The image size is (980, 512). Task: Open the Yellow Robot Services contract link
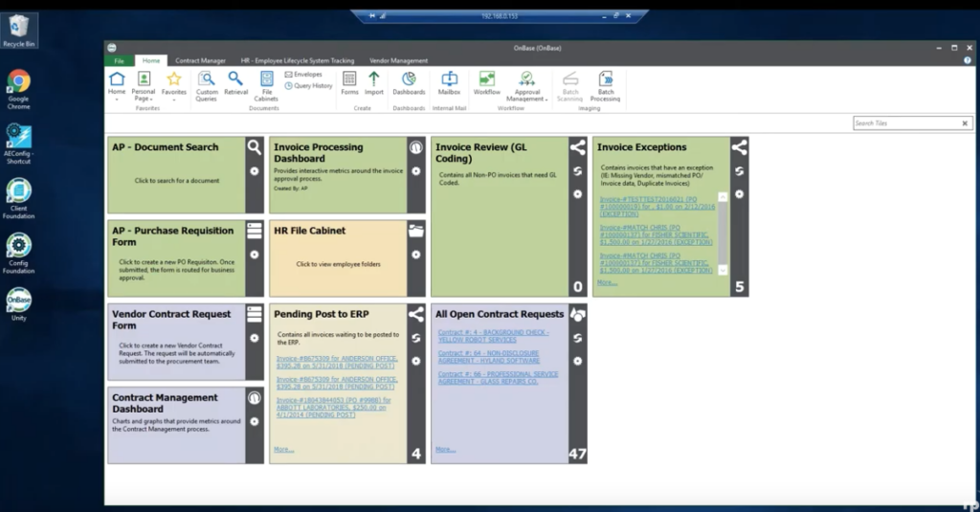click(493, 336)
